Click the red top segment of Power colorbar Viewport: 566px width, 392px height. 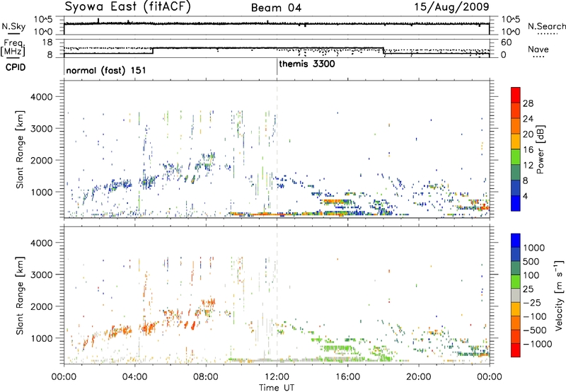coord(516,95)
